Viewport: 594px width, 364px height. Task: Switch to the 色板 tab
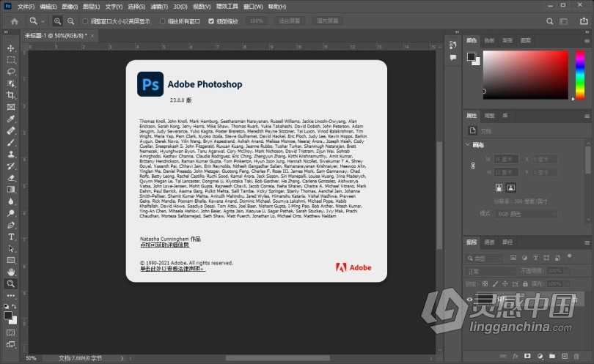click(489, 40)
